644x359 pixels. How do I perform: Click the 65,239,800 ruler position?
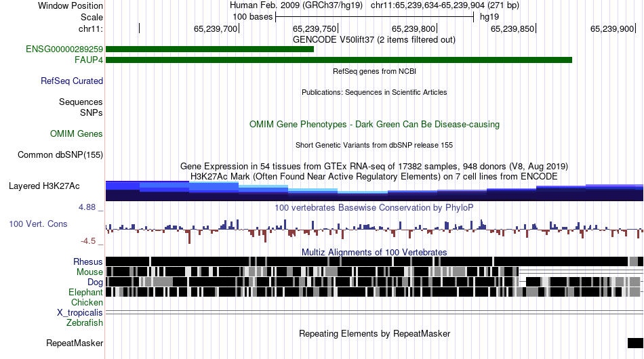(x=414, y=28)
